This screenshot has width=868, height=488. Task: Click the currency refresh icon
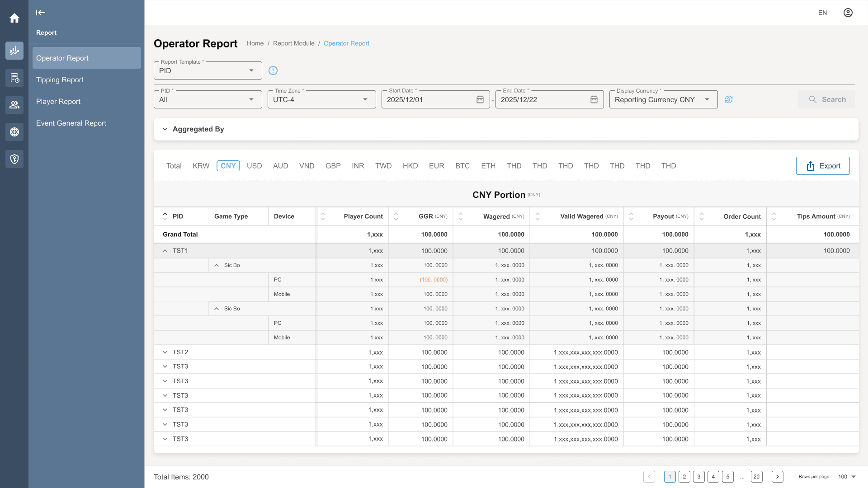729,99
